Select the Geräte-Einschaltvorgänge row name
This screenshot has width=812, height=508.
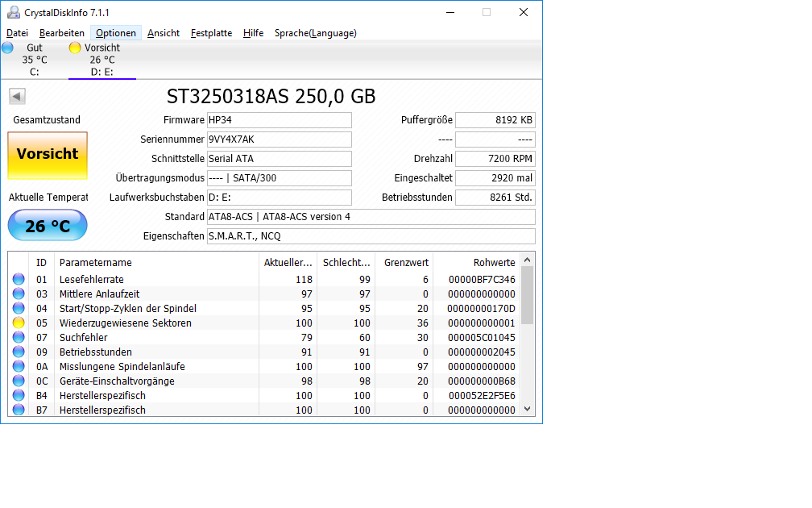(x=117, y=381)
